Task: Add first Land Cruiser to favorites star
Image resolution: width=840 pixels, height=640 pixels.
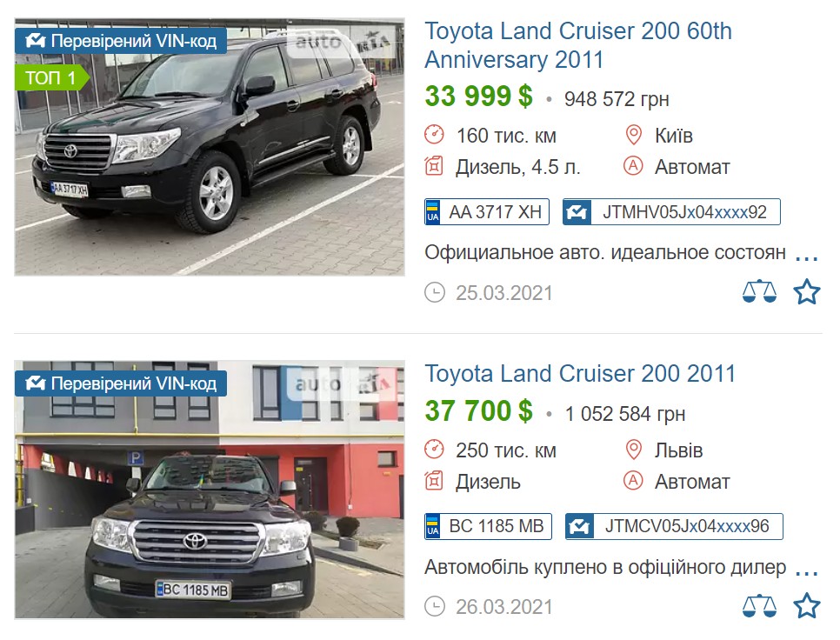Action: [x=806, y=292]
